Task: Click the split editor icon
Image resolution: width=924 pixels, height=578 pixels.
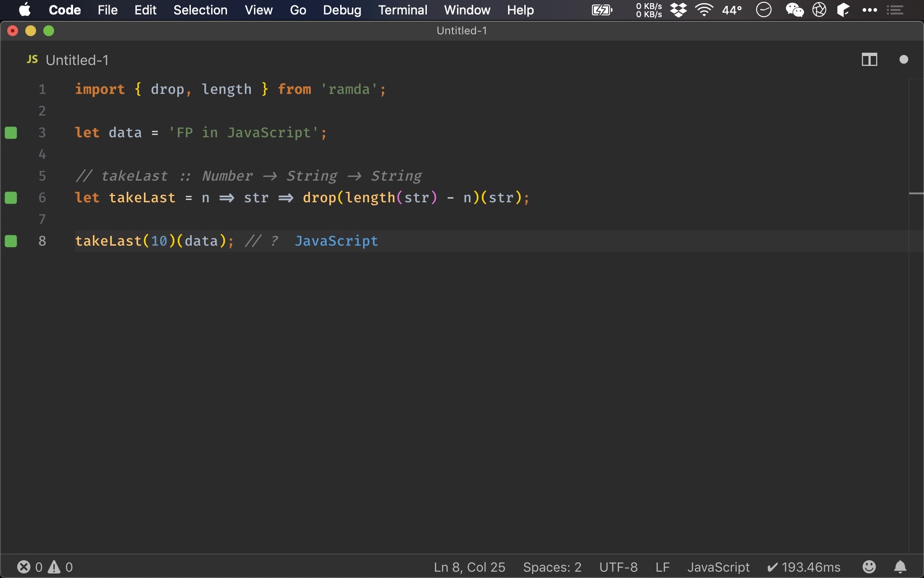Action: (869, 60)
